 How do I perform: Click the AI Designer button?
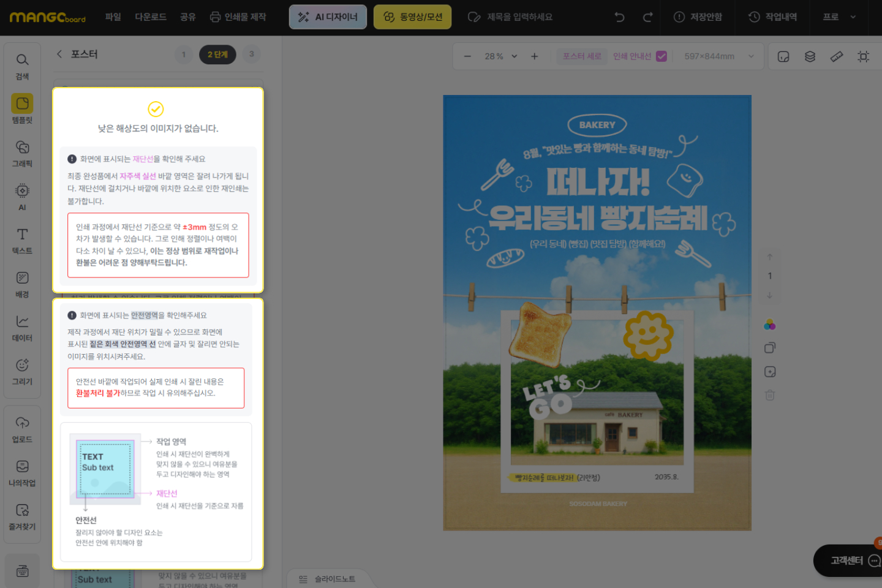coord(328,17)
